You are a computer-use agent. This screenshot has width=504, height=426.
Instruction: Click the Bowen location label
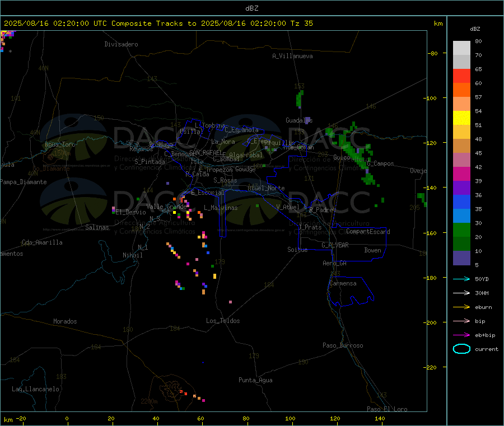tap(372, 250)
